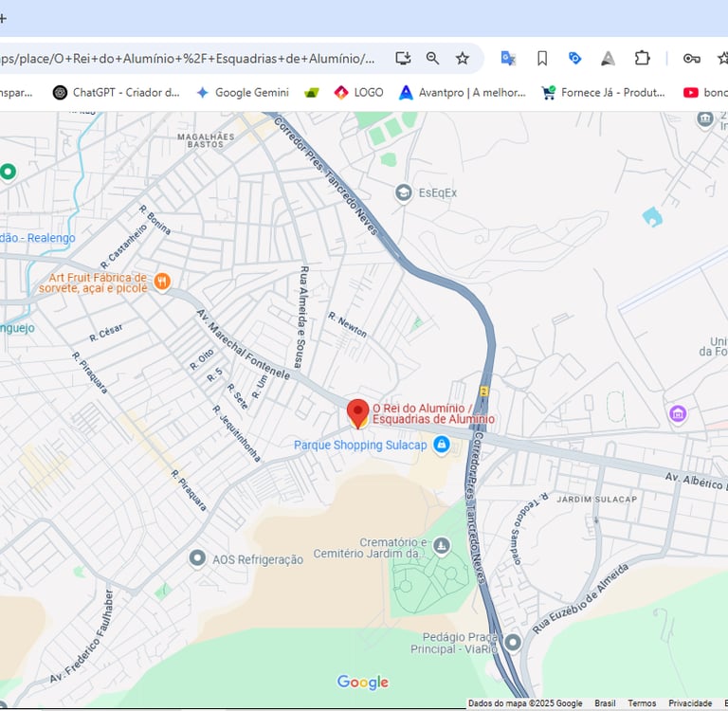
Task: Click the Dados do mapa ©2025 Google text
Action: [x=525, y=703]
